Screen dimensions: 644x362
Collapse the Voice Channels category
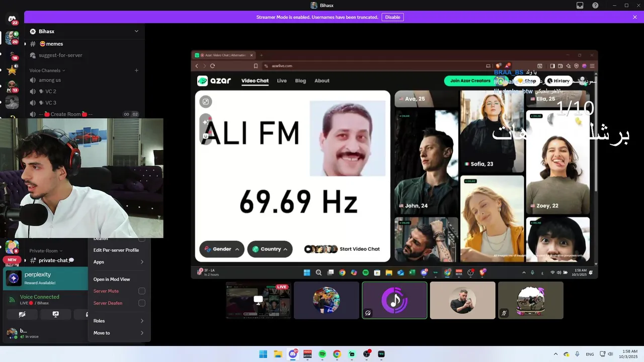tap(47, 70)
